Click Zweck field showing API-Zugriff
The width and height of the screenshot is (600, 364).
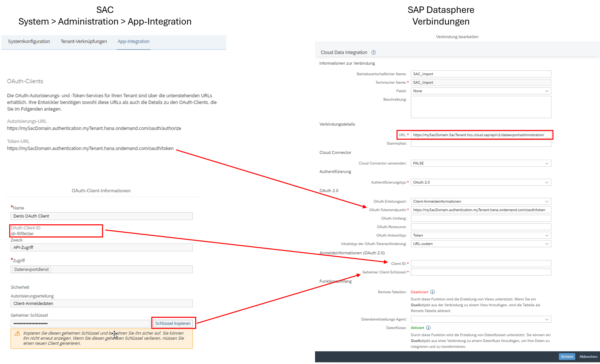point(102,247)
